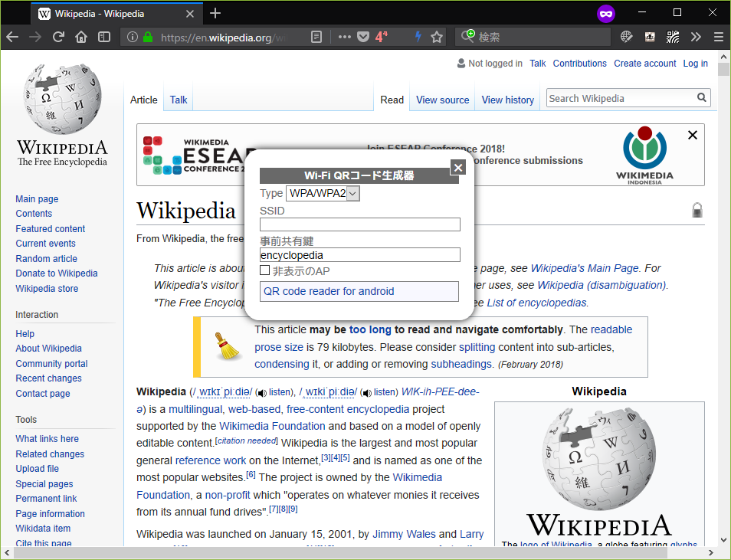Reload the page with the refresh icon
Viewport: 731px width, 560px height.
(58, 37)
